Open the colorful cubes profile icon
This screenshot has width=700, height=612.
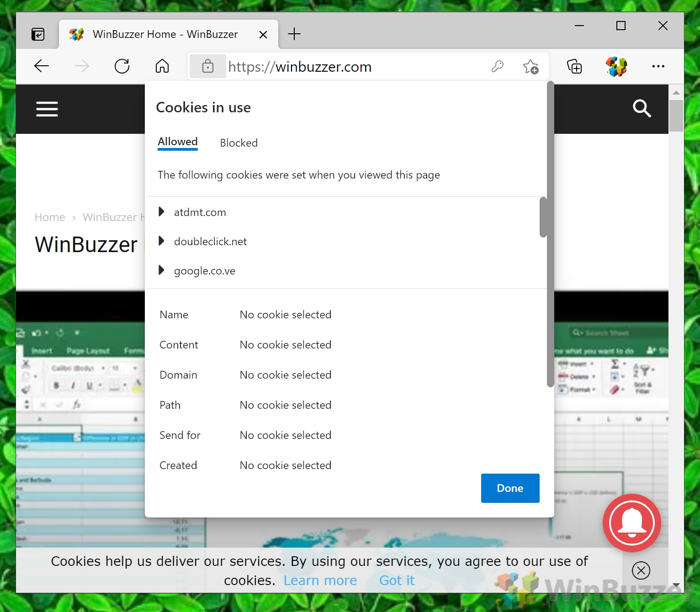[x=616, y=67]
